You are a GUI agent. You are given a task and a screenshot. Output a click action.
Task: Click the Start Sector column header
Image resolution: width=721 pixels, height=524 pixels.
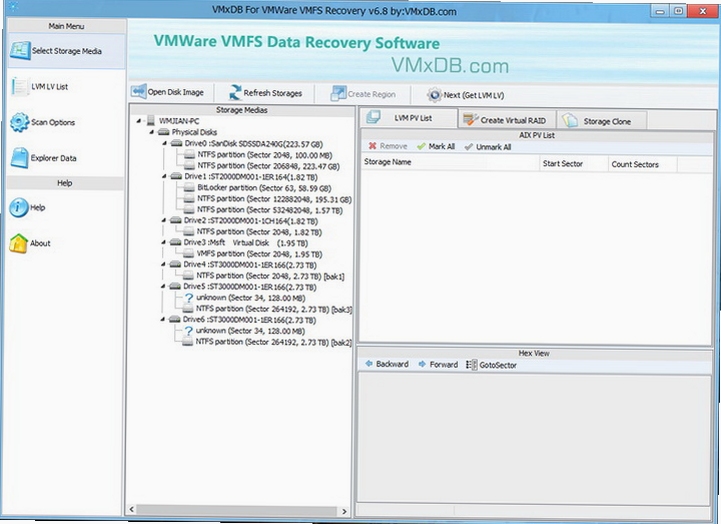pyautogui.click(x=573, y=164)
